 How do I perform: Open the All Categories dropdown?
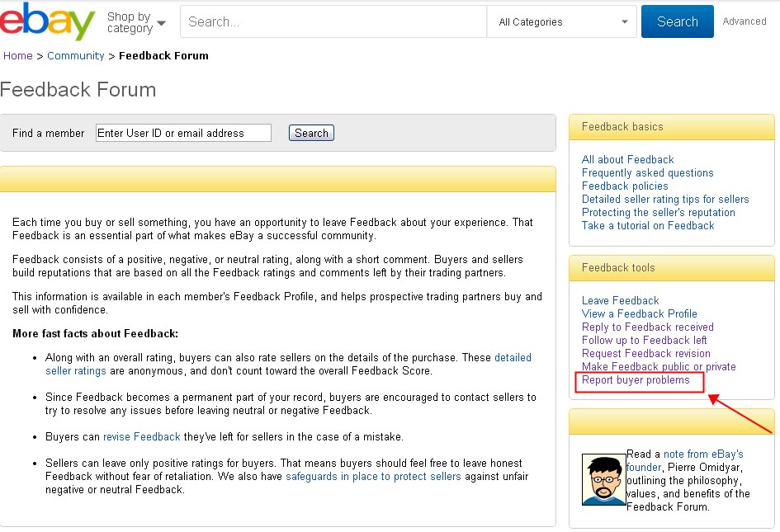[561, 22]
